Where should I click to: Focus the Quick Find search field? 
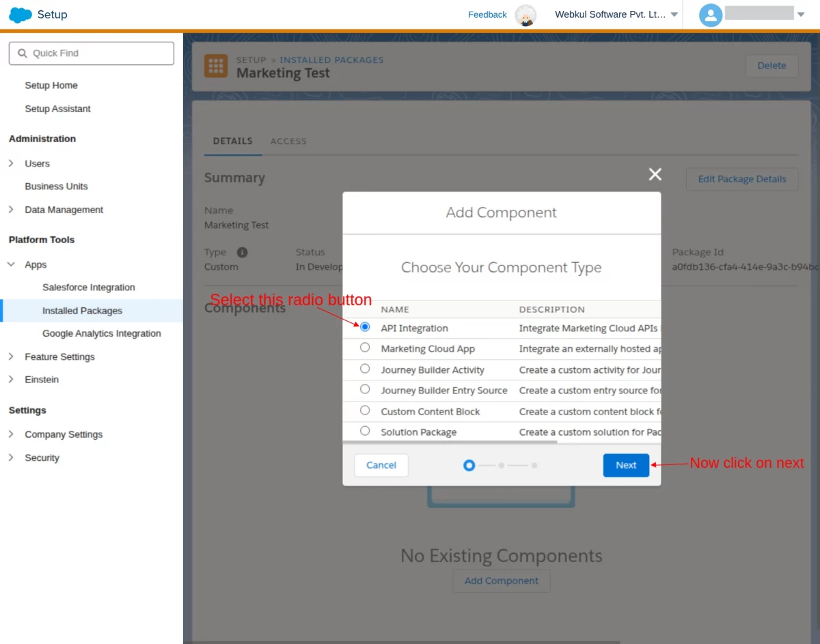92,53
